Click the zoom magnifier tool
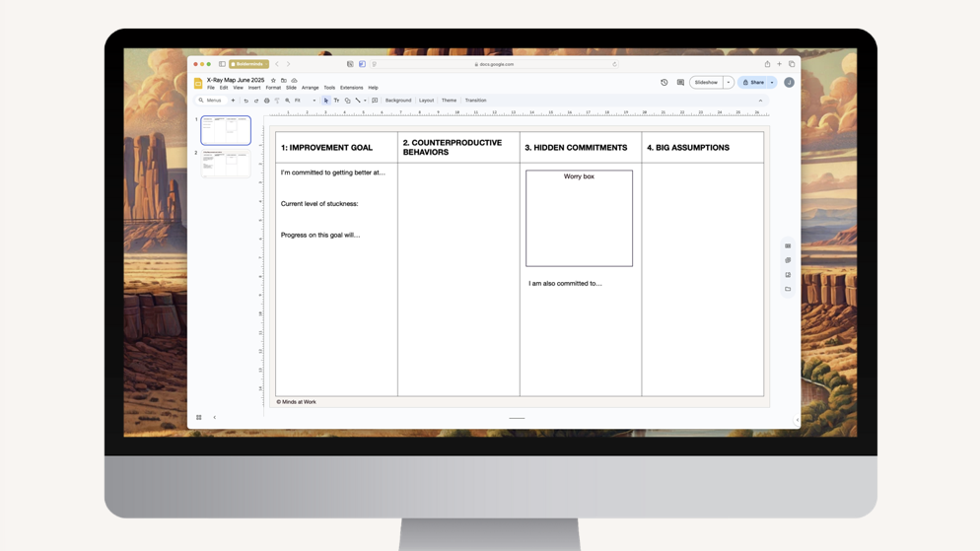This screenshot has height=551, width=980. click(x=288, y=100)
